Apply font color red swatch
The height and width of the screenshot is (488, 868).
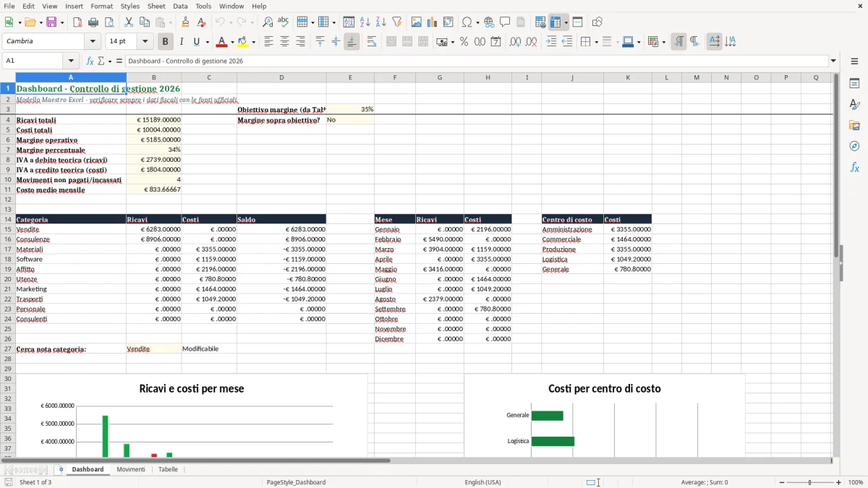click(x=221, y=42)
